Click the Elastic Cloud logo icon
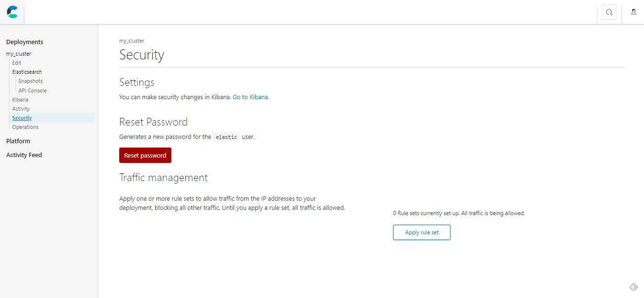Screen dimensions: 644x298 (12, 12)
